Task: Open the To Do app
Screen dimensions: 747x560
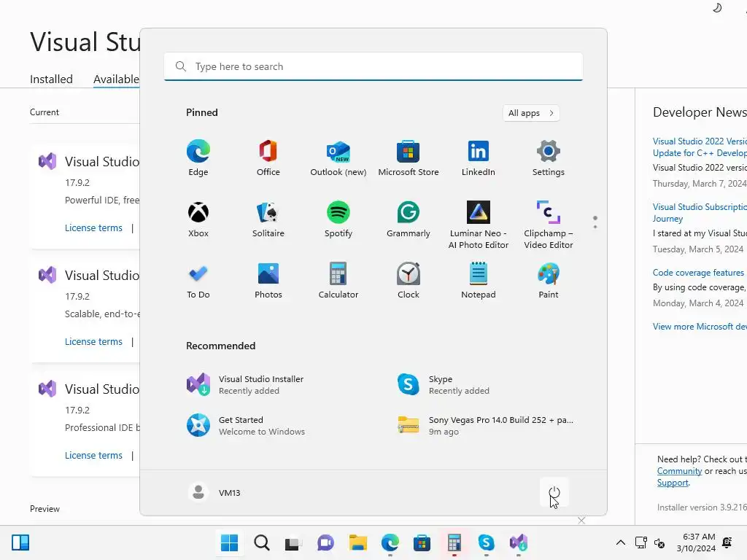Action: click(x=198, y=281)
